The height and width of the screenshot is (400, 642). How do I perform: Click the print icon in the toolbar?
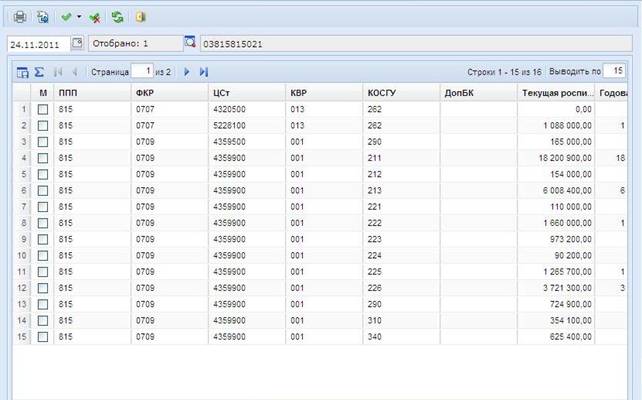20,17
